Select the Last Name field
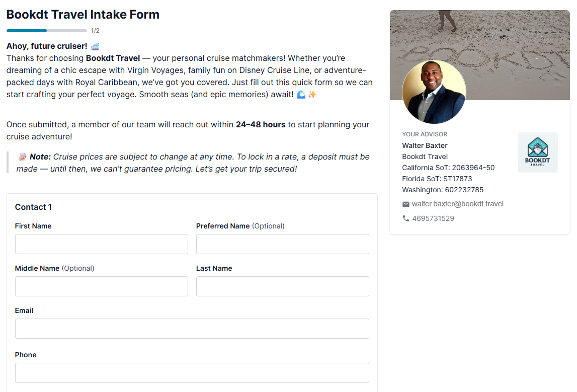 (283, 286)
